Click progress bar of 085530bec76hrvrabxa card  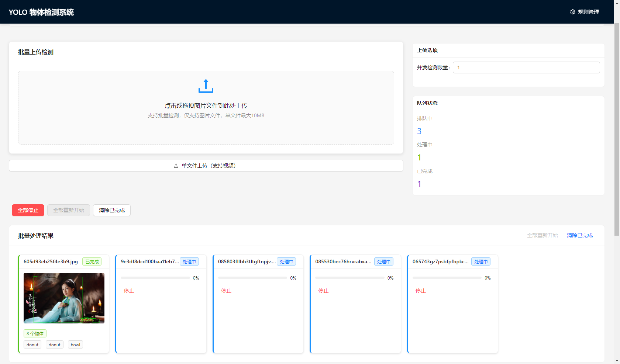[x=350, y=278]
